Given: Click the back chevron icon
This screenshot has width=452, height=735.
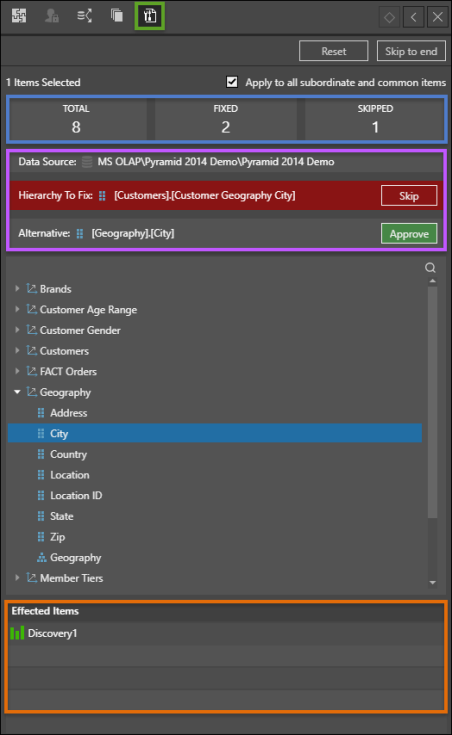Looking at the screenshot, I should (414, 18).
